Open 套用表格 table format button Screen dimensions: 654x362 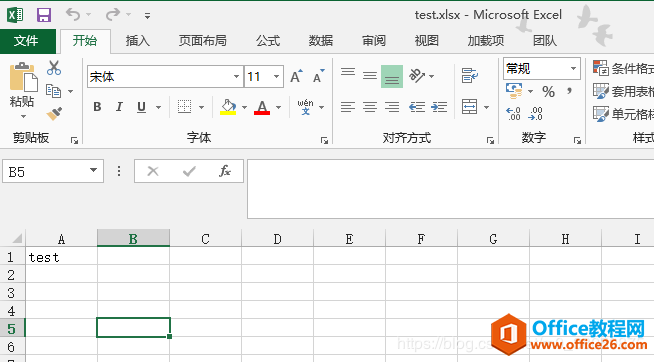point(623,91)
